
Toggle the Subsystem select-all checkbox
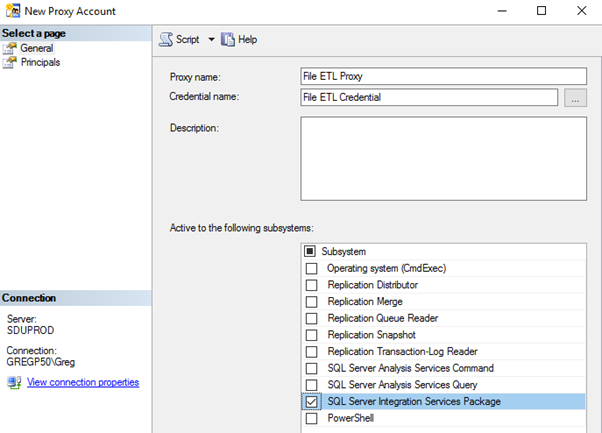[x=311, y=251]
